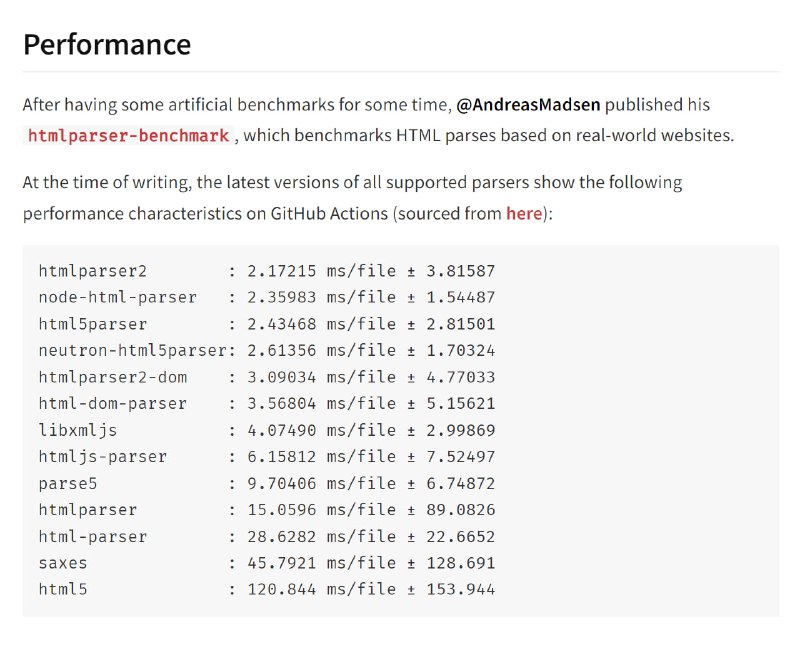Viewport: 800px width, 649px height.
Task: Click the 153.944 deviation value
Action: (x=461, y=589)
